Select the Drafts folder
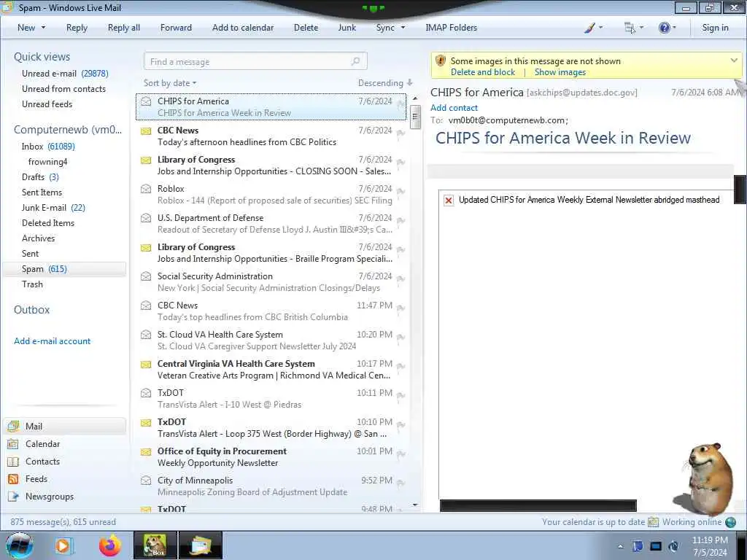This screenshot has height=560, width=747. pyautogui.click(x=41, y=177)
